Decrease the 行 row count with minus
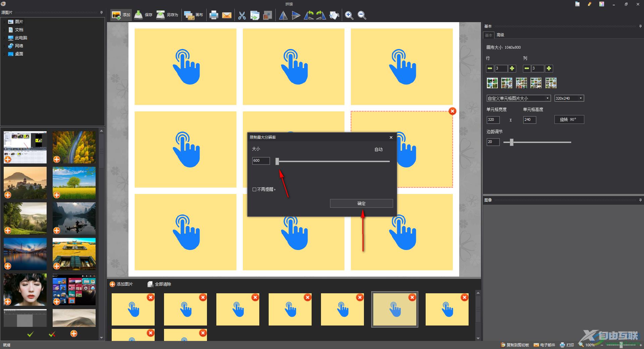Viewport: 644px width, 349px height. (x=490, y=68)
